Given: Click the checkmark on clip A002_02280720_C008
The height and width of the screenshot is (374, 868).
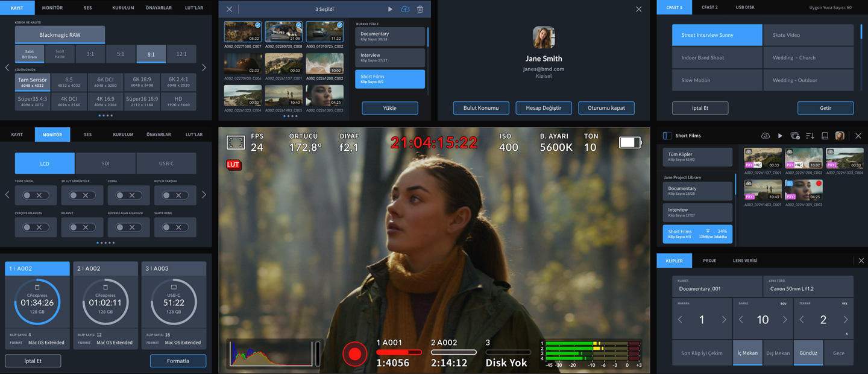Looking at the screenshot, I should point(298,25).
